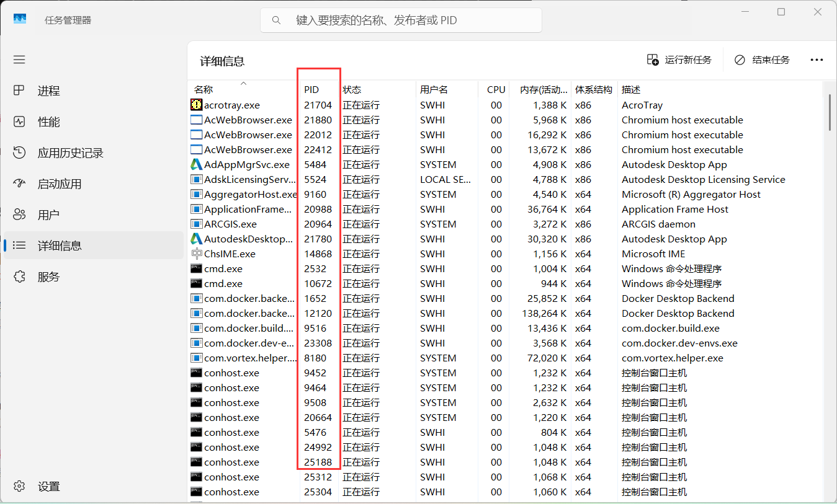
Task: Select the conhost.exe row with PID 9464
Action: pos(506,387)
